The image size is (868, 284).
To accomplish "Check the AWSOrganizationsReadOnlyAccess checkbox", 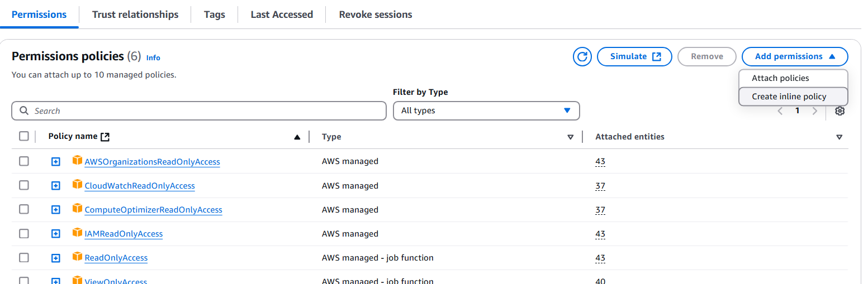I will coord(23,161).
